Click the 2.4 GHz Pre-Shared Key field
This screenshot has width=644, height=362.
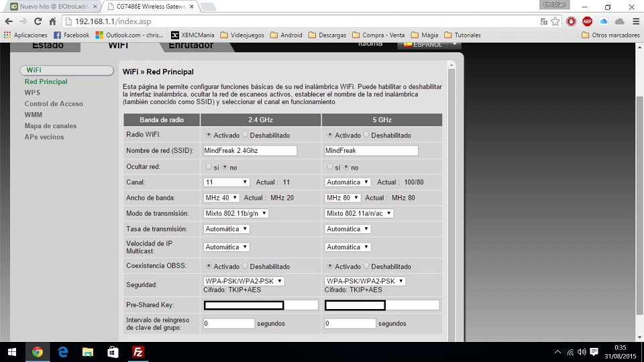(261, 305)
